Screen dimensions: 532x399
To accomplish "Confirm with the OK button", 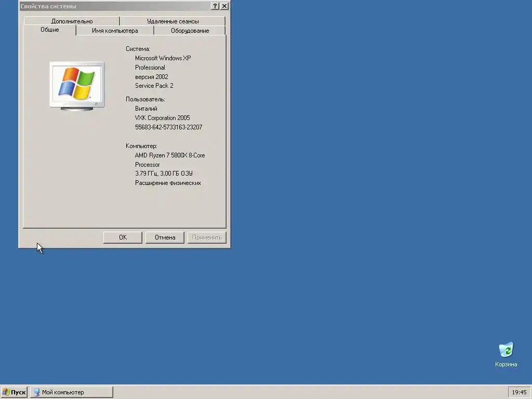I will click(123, 237).
